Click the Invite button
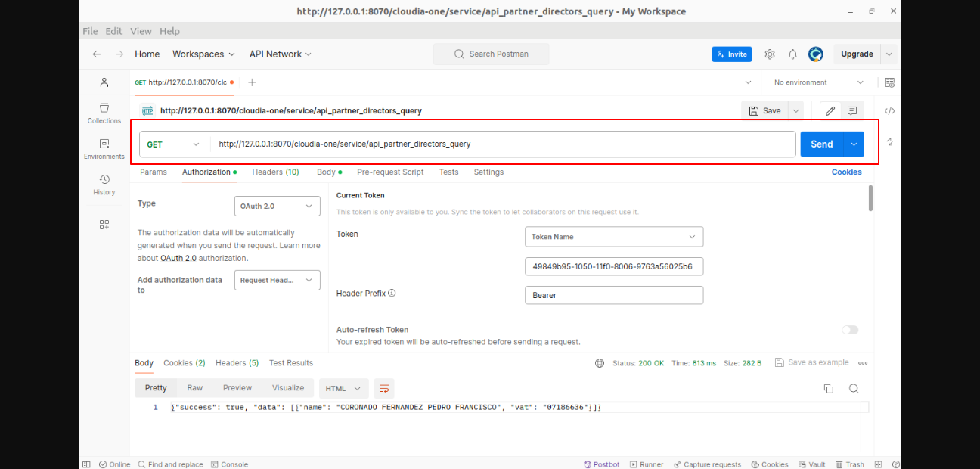The width and height of the screenshot is (980, 469). pyautogui.click(x=731, y=54)
